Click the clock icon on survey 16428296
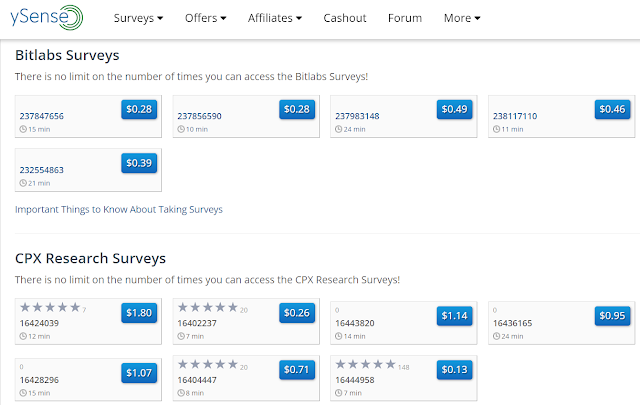640x405 pixels. click(x=23, y=393)
